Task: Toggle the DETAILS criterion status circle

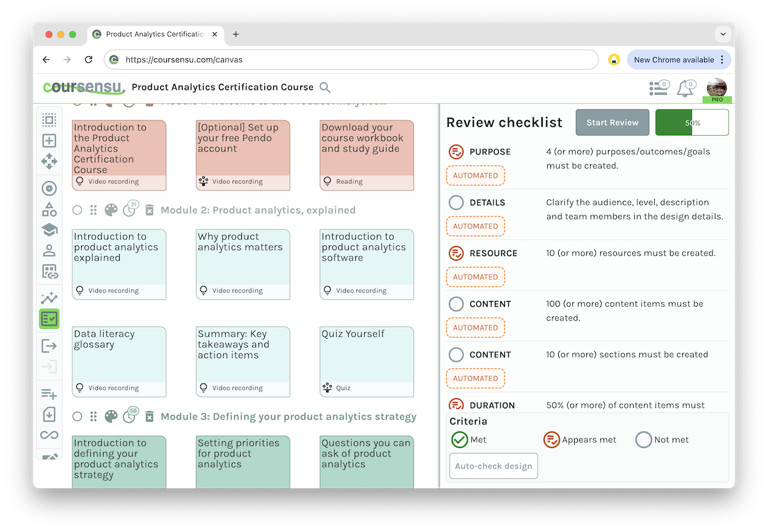Action: (456, 202)
